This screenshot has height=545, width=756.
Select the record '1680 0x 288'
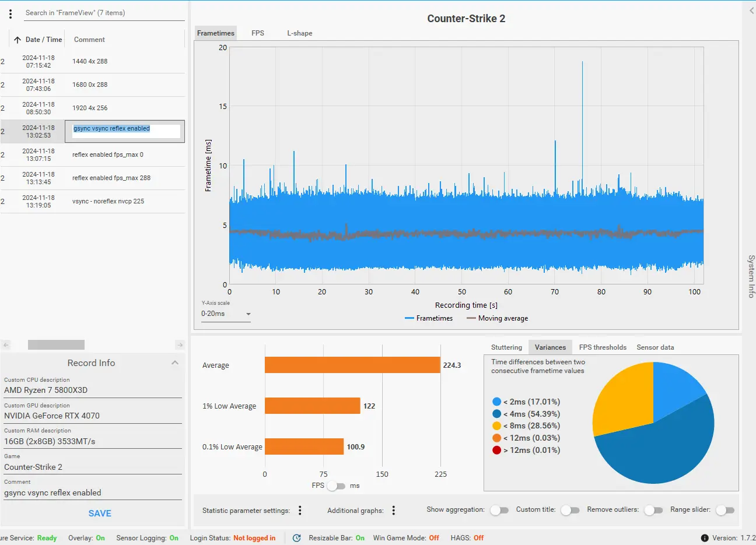tap(93, 85)
